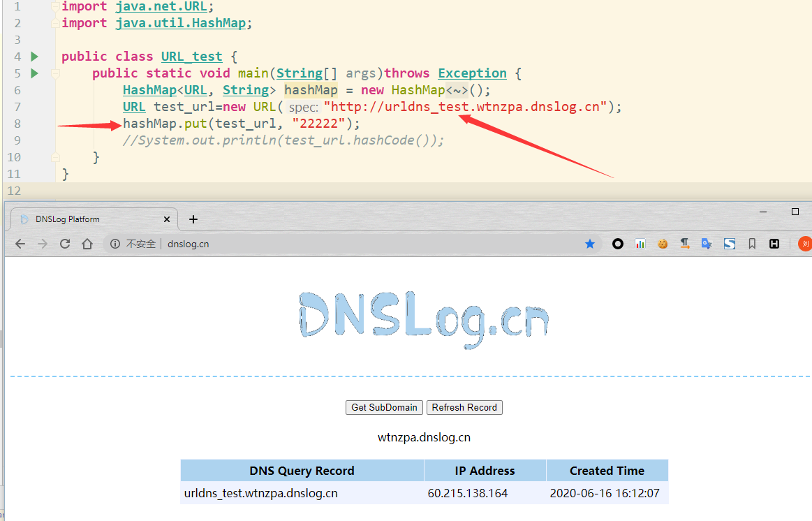The height and width of the screenshot is (521, 812).
Task: Click the dnslog.cn address bar
Action: [x=349, y=244]
